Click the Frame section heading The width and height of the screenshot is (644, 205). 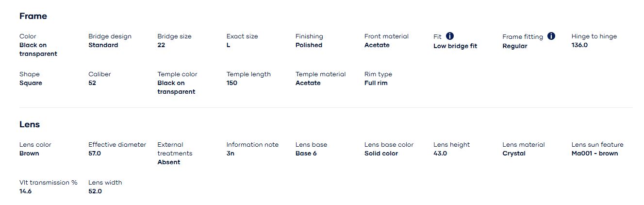click(x=33, y=16)
